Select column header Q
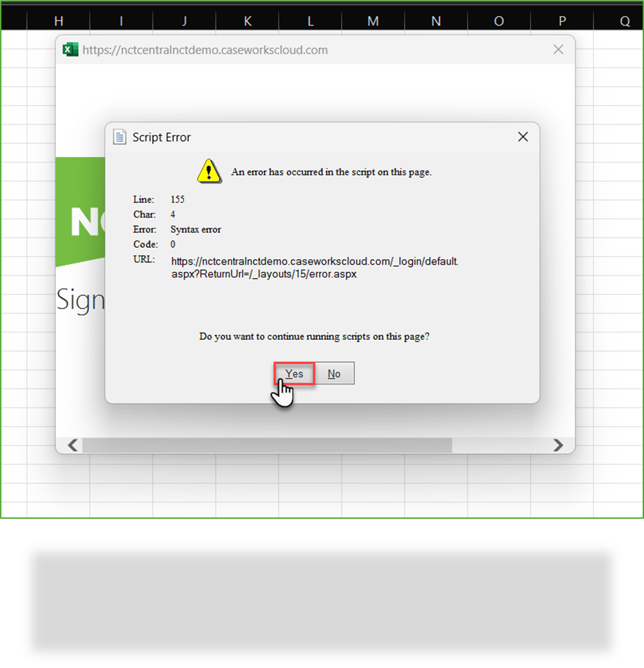Viewport: 644px width, 668px height. pyautogui.click(x=624, y=20)
